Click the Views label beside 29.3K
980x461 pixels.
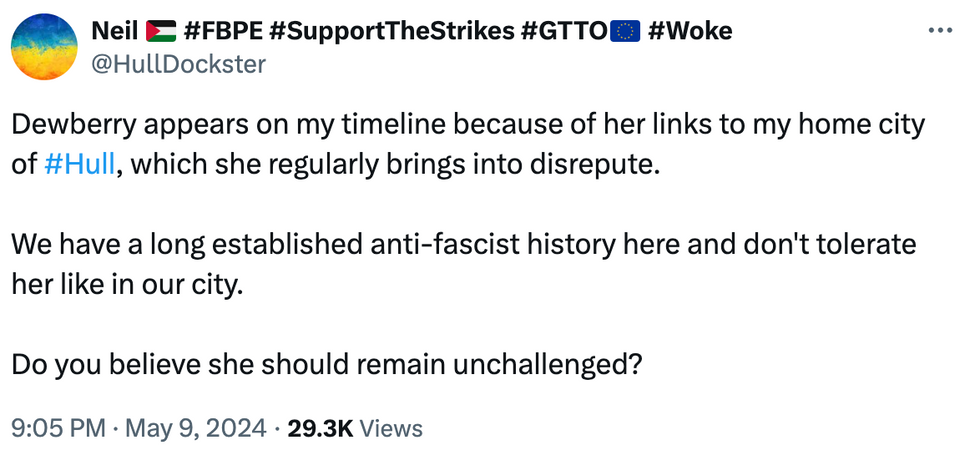(x=392, y=429)
